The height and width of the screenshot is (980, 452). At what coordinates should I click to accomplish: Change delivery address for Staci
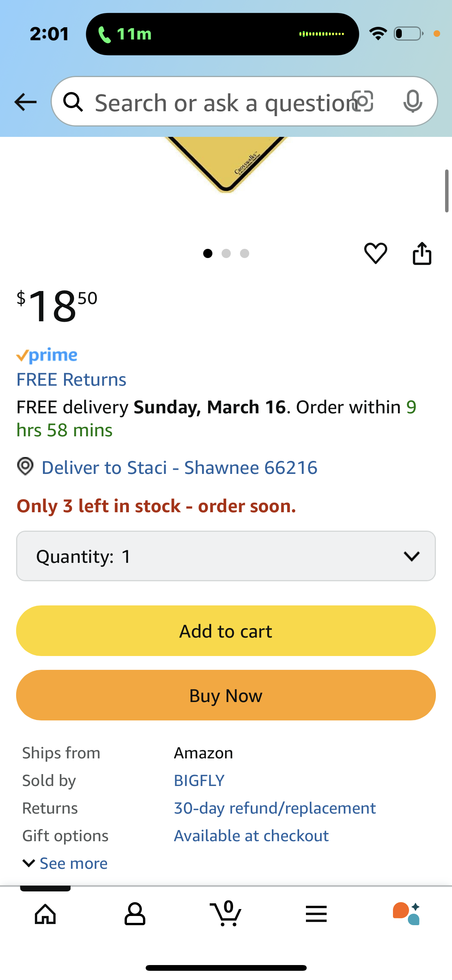179,468
